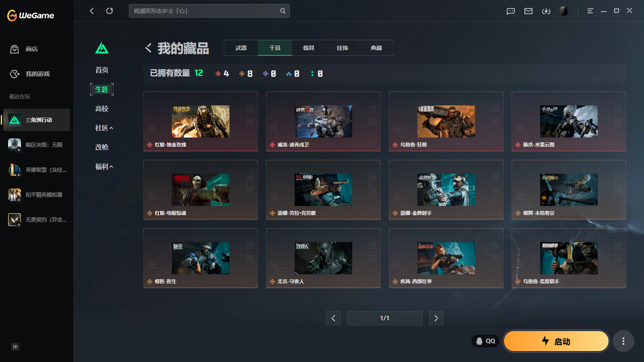Open 改枪 in game navigation
Image resolution: width=644 pixels, height=362 pixels.
102,147
